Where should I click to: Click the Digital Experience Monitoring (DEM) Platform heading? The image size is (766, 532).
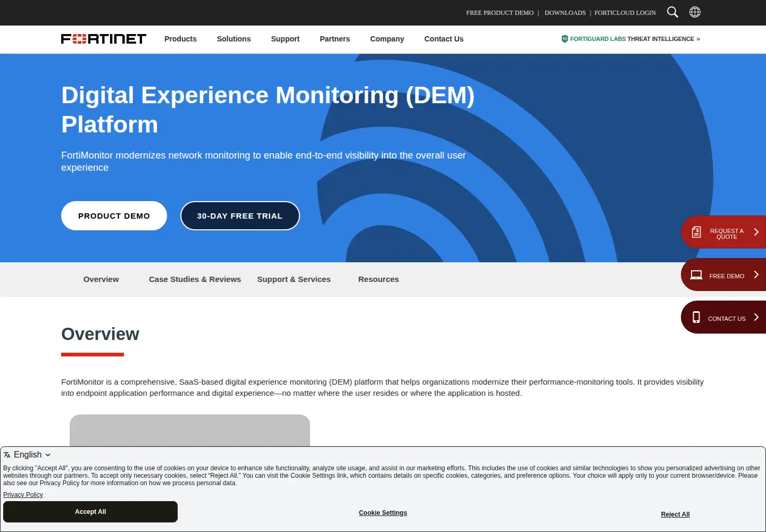[268, 110]
